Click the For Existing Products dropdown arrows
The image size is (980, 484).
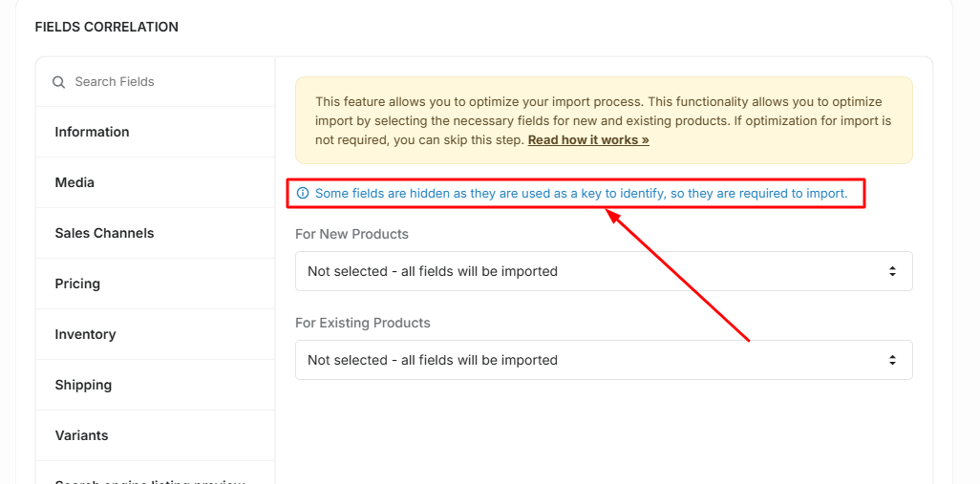pos(892,360)
